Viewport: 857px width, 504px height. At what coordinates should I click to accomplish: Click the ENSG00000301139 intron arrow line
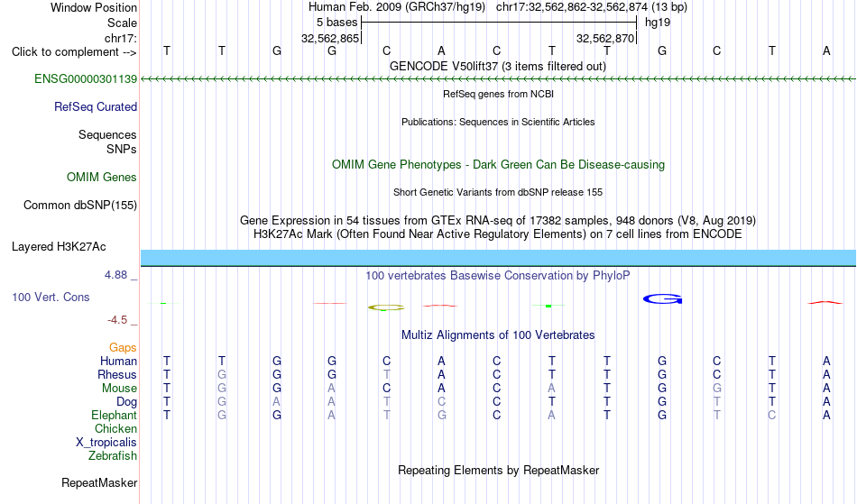(499, 79)
